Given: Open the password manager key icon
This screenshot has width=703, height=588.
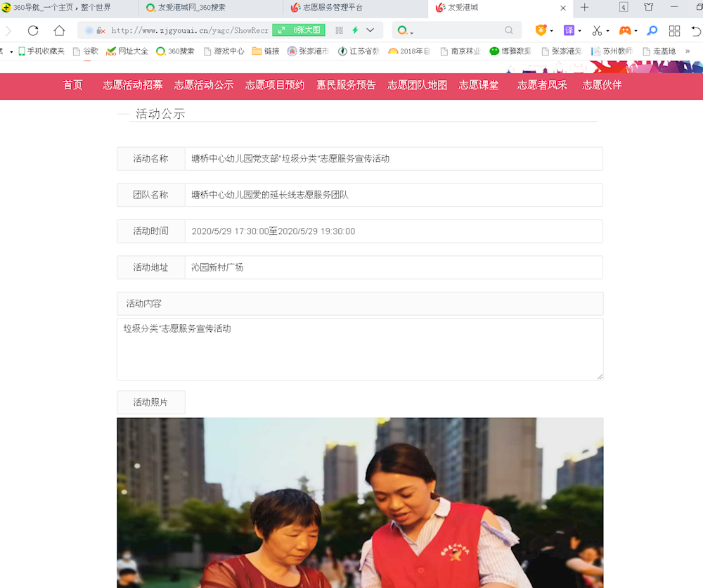Looking at the screenshot, I should click(651, 31).
